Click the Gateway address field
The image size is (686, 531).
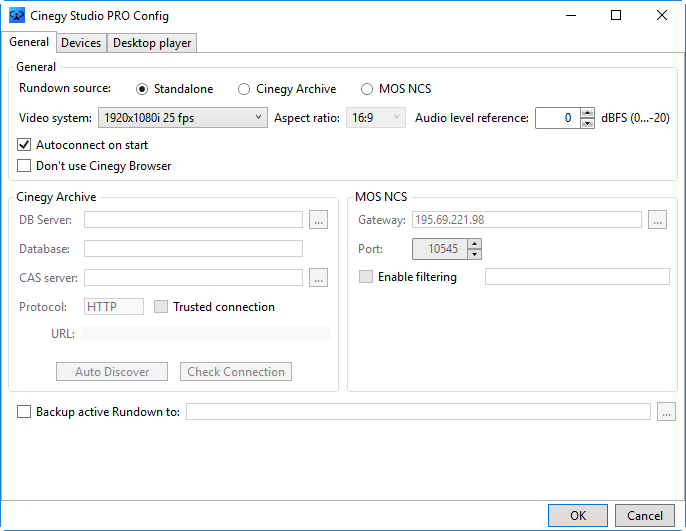tap(527, 220)
